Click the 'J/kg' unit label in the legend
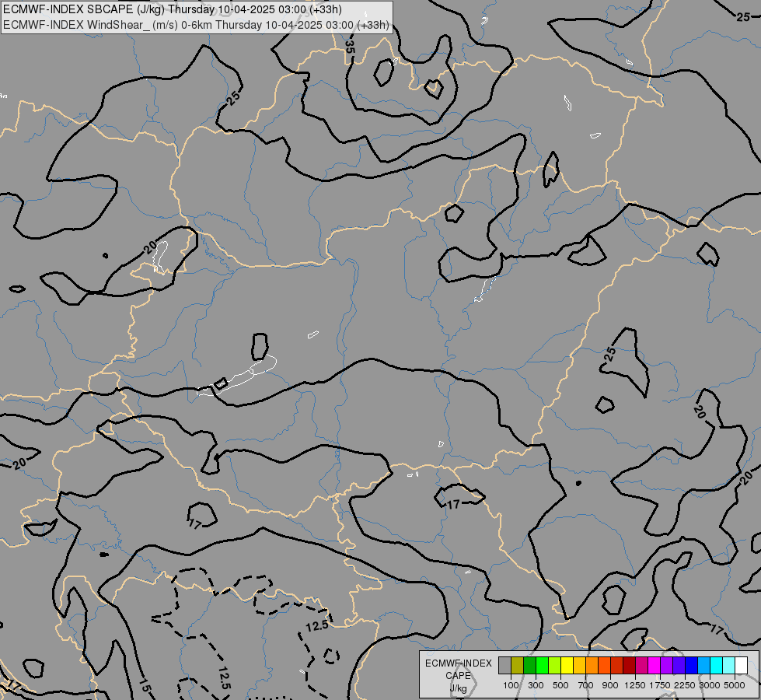The image size is (761, 700). (458, 688)
